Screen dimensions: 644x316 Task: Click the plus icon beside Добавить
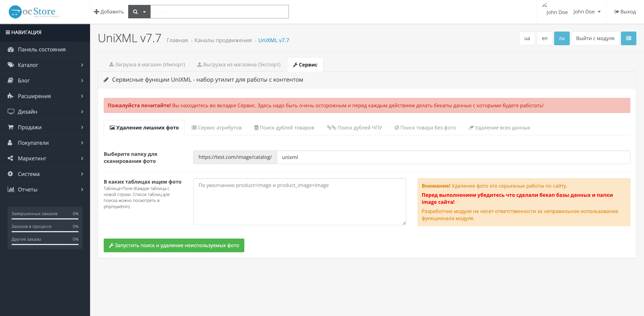(x=96, y=12)
